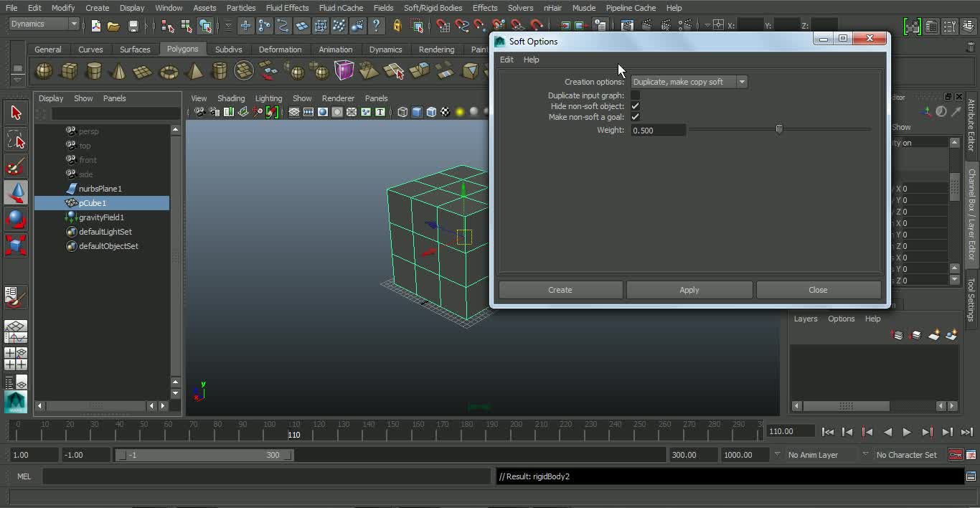Screen dimensions: 980x508
Task: Click the polygon pipe shelf icon
Action: coord(219,71)
